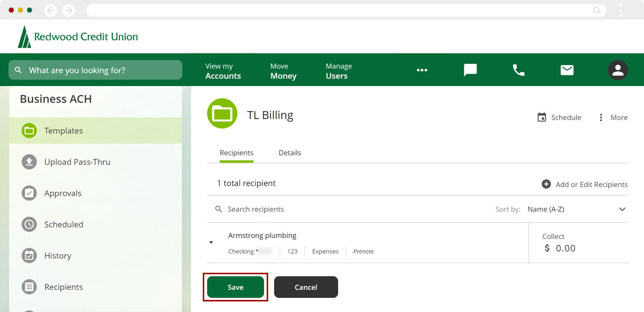Click the plus icon for Add or Edit Recipients
This screenshot has width=644, height=312.
click(x=546, y=184)
